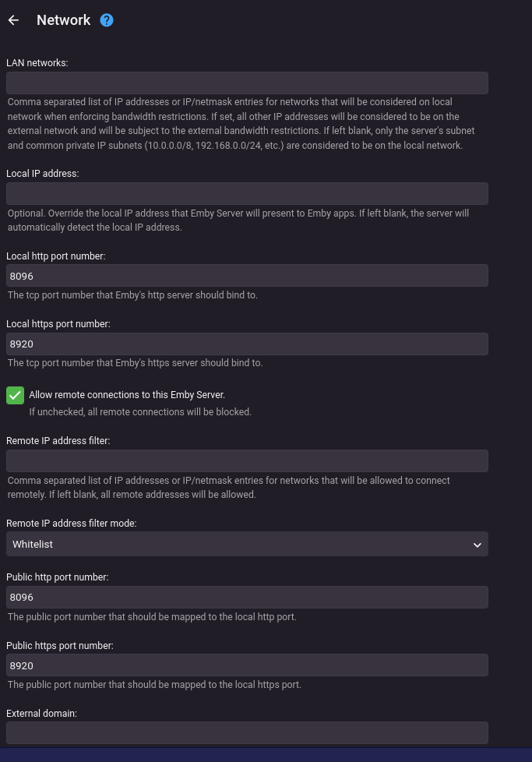Viewport: 532px width, 762px height.
Task: Click the Network page heading
Action: [63, 20]
